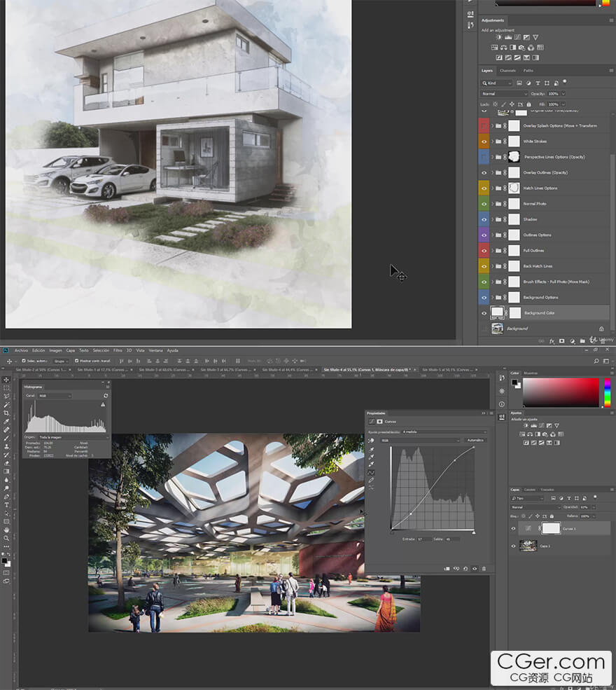Select the Zoom tool in lower window

[6, 538]
